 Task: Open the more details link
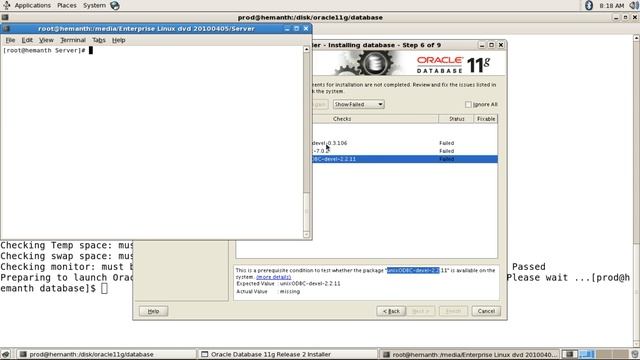tap(273, 277)
